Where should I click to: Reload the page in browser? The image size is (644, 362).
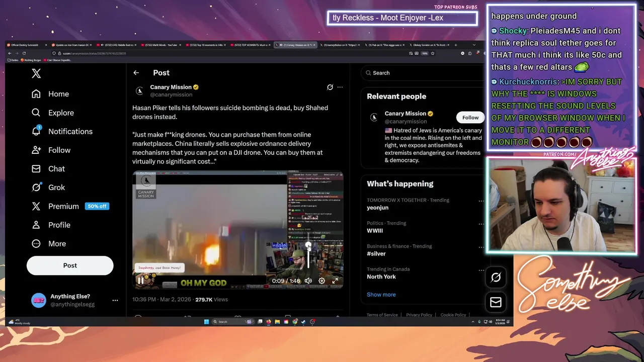[24, 53]
